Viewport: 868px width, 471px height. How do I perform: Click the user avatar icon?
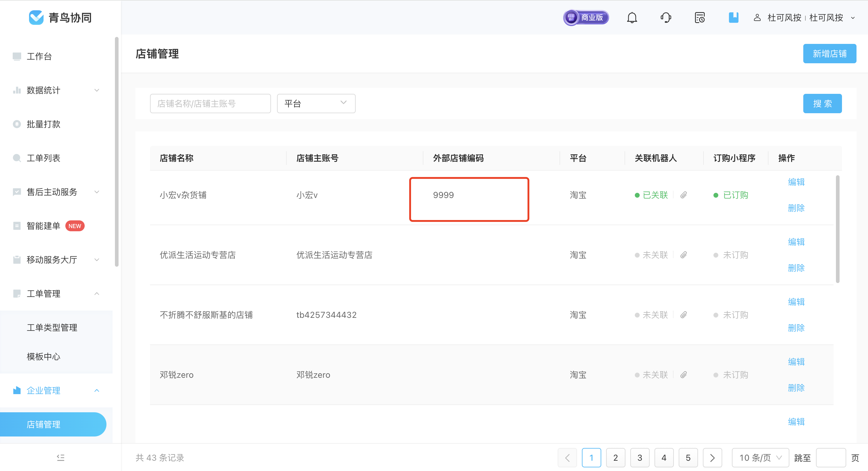757,18
